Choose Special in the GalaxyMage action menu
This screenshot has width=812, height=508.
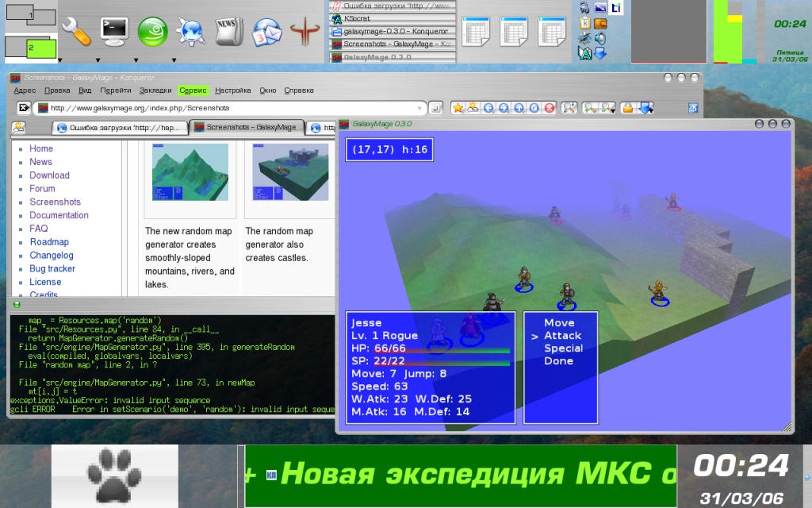click(564, 348)
